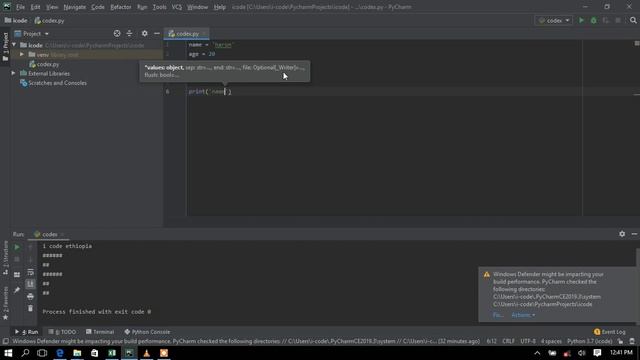640x360 pixels.
Task: Hide the Project tool window via minus icon
Action: tap(157, 33)
